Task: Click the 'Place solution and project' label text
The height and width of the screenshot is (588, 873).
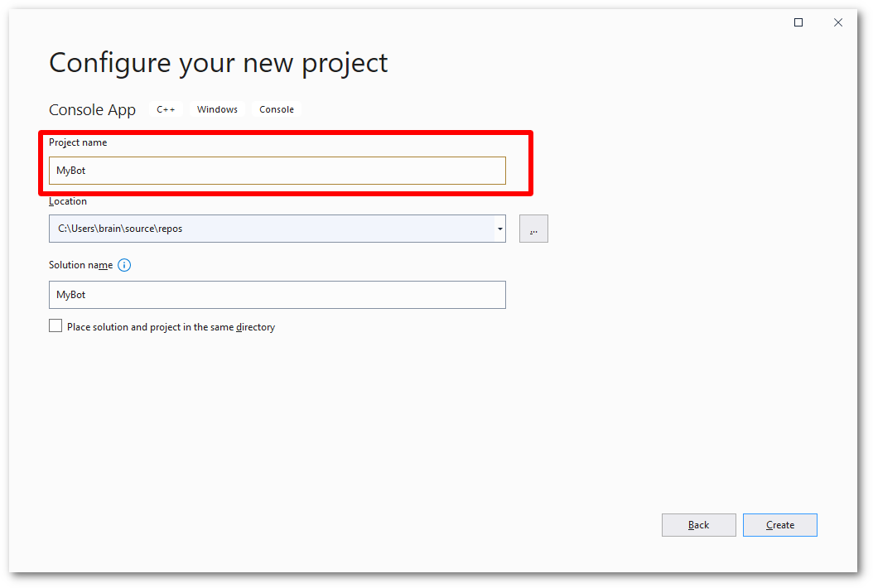Action: click(x=171, y=327)
